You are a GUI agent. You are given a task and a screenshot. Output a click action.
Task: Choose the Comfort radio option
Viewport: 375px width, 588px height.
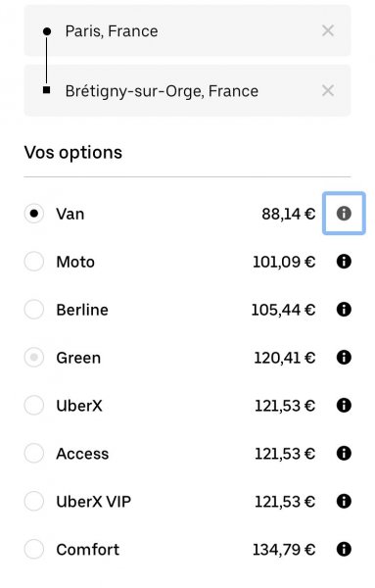[x=34, y=550]
